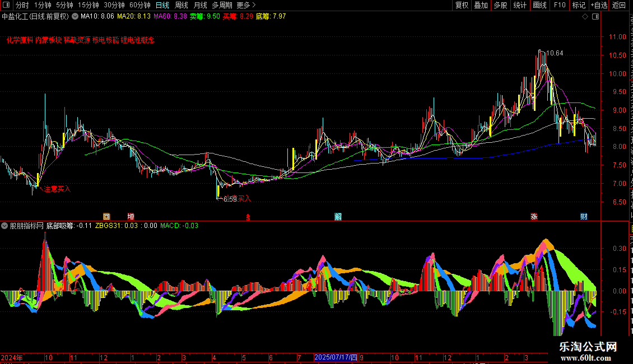Switch to 分时 intraday view

22,5
